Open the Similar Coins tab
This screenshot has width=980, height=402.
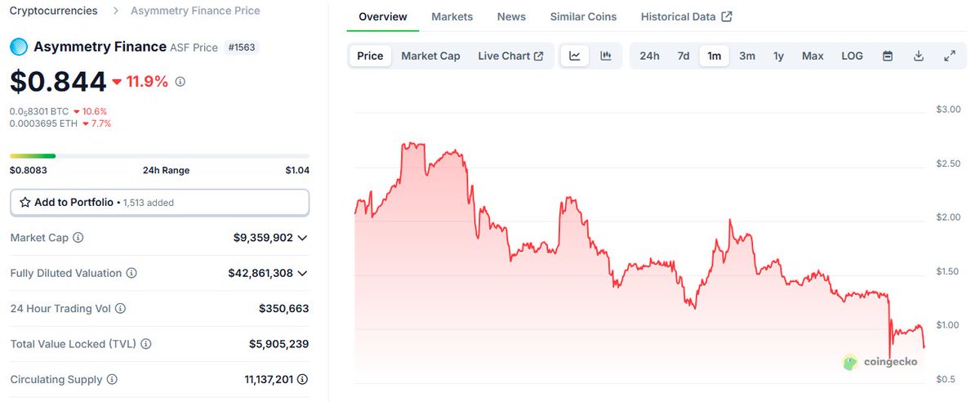(583, 16)
